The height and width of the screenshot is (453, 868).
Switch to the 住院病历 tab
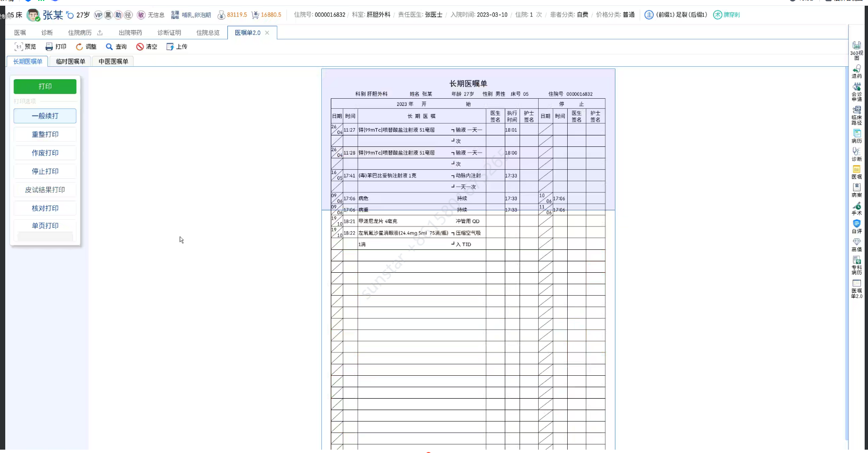pos(80,33)
